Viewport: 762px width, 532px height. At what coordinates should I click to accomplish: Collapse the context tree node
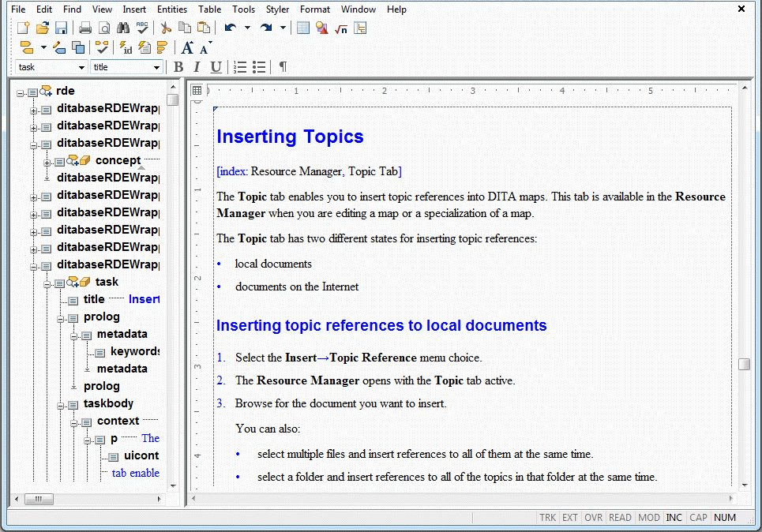74,423
